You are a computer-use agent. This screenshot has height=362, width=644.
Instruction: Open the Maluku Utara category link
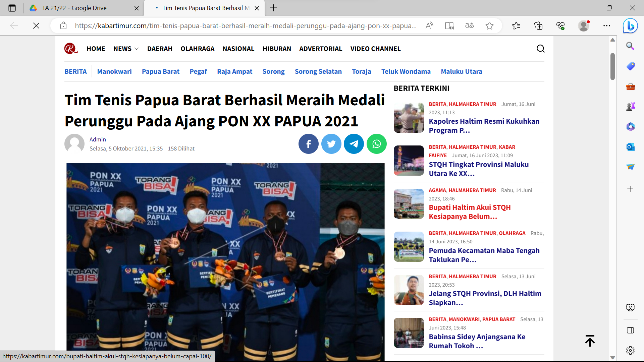click(x=462, y=71)
